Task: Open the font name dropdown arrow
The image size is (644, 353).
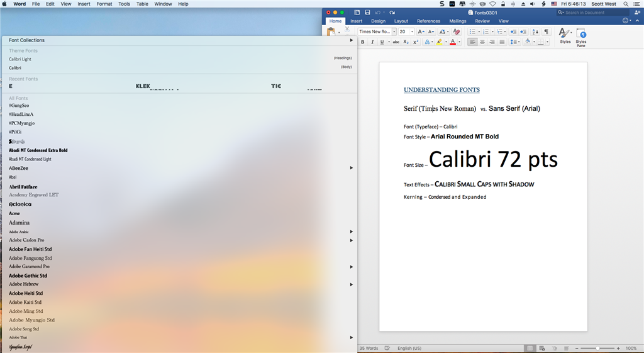Action: coord(394,31)
